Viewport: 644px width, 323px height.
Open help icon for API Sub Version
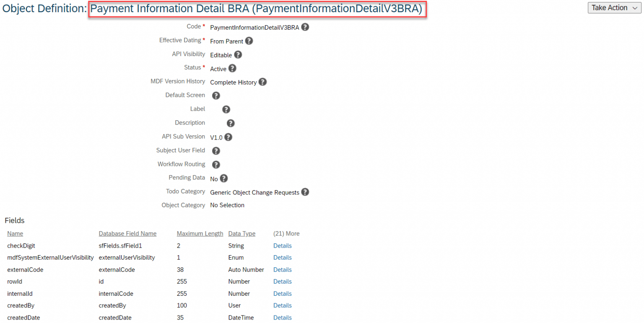(229, 137)
